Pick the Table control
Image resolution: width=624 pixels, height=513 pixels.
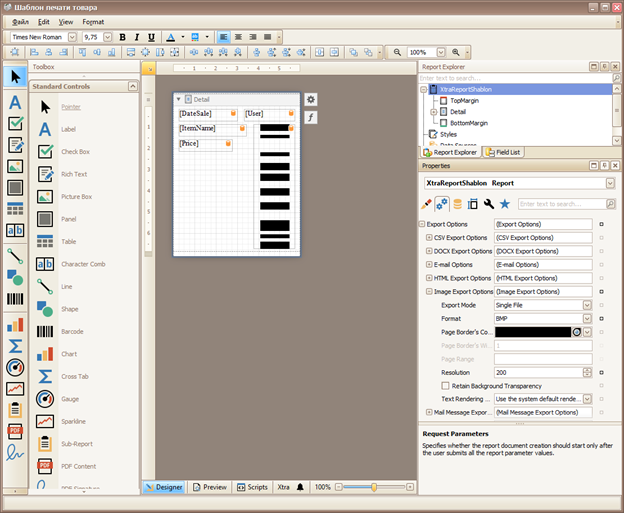click(x=68, y=242)
